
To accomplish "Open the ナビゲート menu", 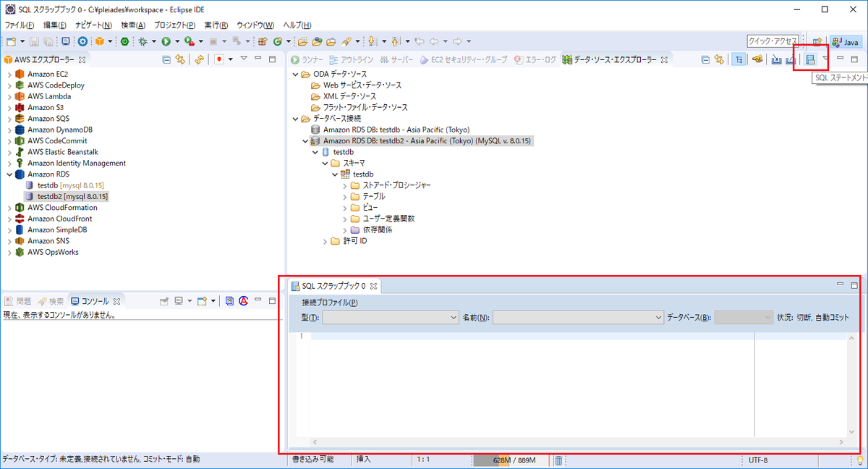I will [x=93, y=25].
